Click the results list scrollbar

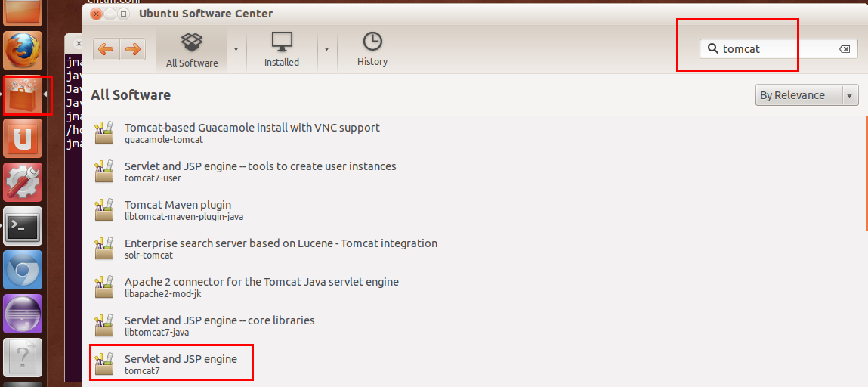(x=866, y=173)
